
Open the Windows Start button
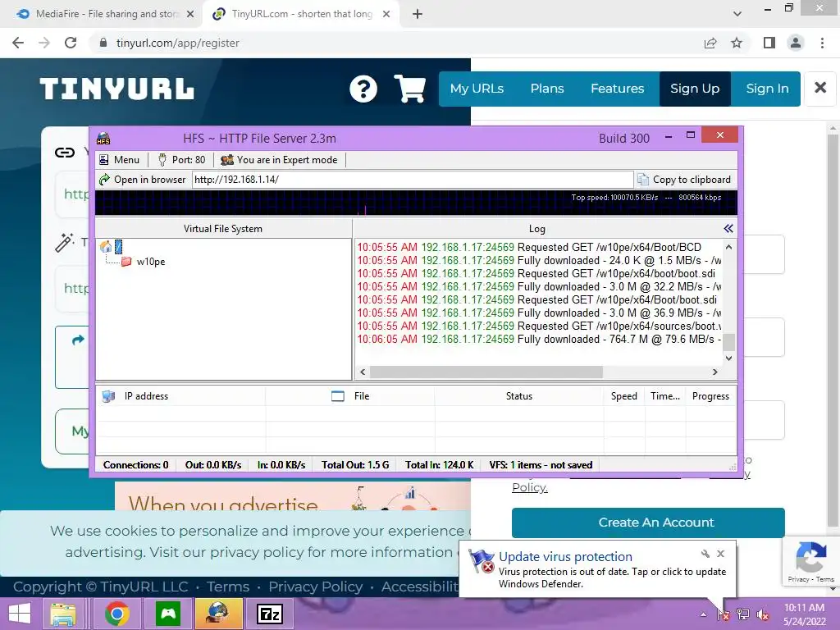pyautogui.click(x=20, y=614)
